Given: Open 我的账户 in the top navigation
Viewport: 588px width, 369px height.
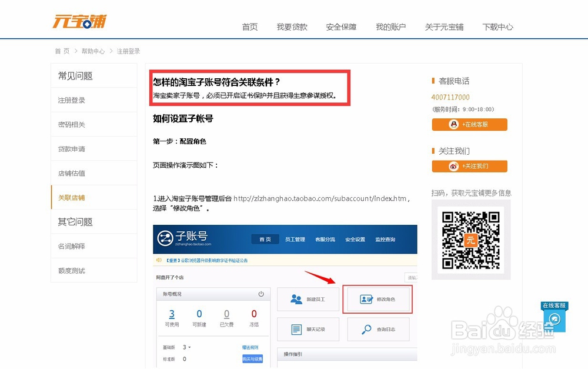Looking at the screenshot, I should coord(391,27).
